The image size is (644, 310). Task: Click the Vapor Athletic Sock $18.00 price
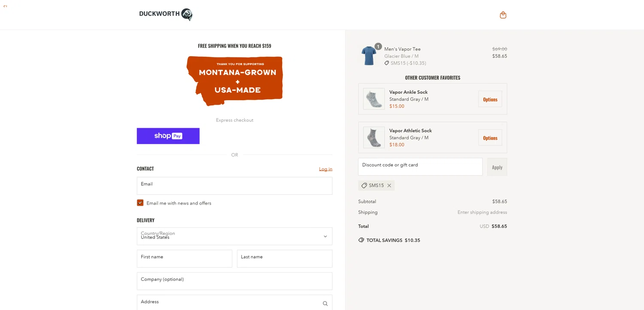tap(397, 145)
